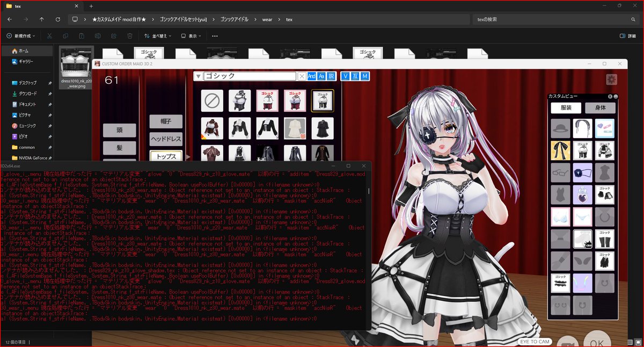
Task: Navigate to ゴシックアイドル breadcrumb folder
Action: point(235,19)
